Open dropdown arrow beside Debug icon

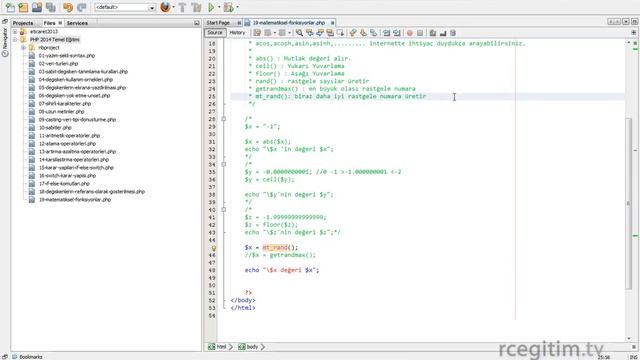click(237, 7)
